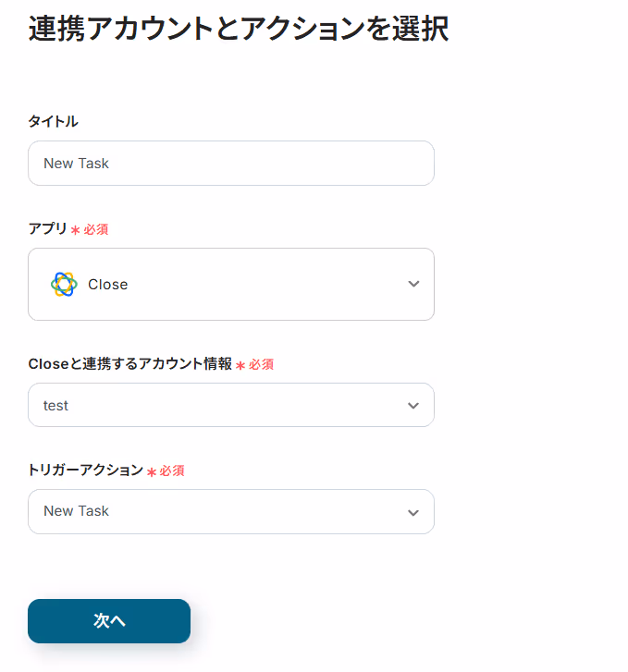Click the 必須 marker beside トリガーアクション
Screen dimensions: 628x672
172,470
